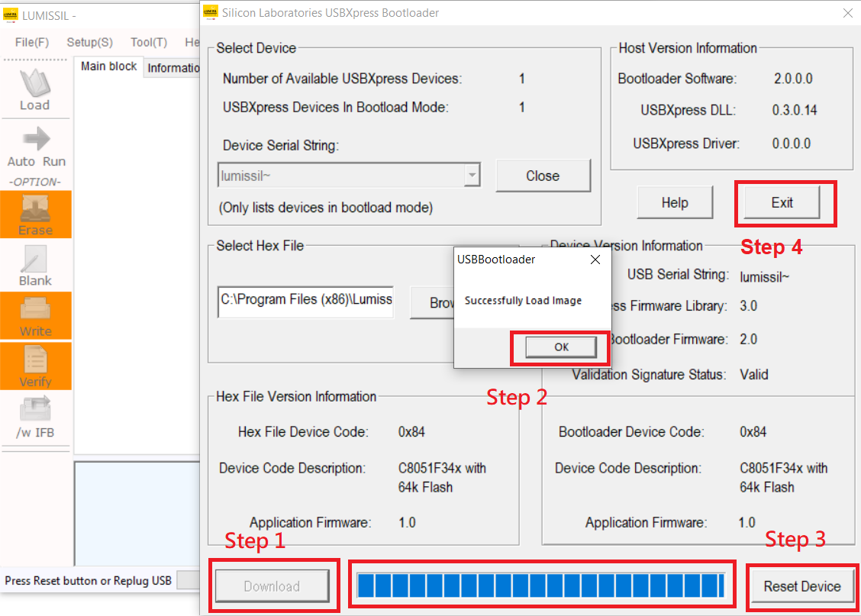Screen dimensions: 861x616
Task: Click the Load icon in the sidebar
Action: tap(34, 90)
